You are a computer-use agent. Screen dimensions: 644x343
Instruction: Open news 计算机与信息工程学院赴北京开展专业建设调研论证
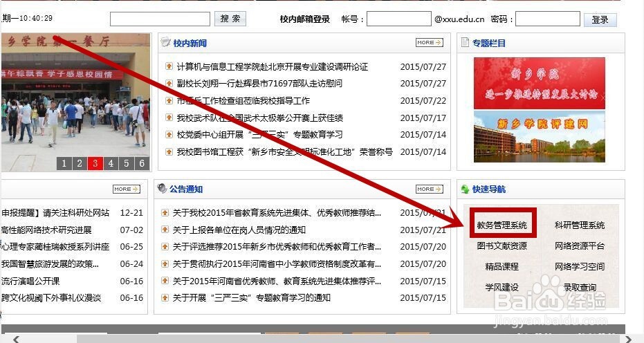point(273,66)
